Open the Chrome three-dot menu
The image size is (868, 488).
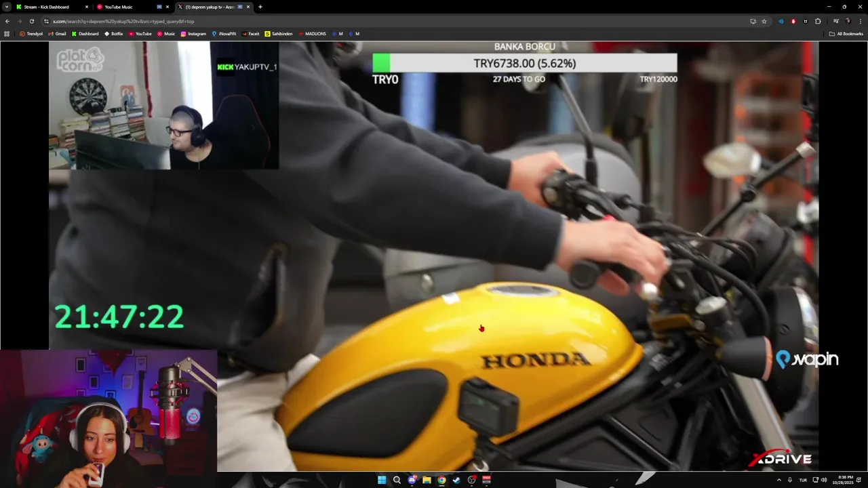[860, 21]
